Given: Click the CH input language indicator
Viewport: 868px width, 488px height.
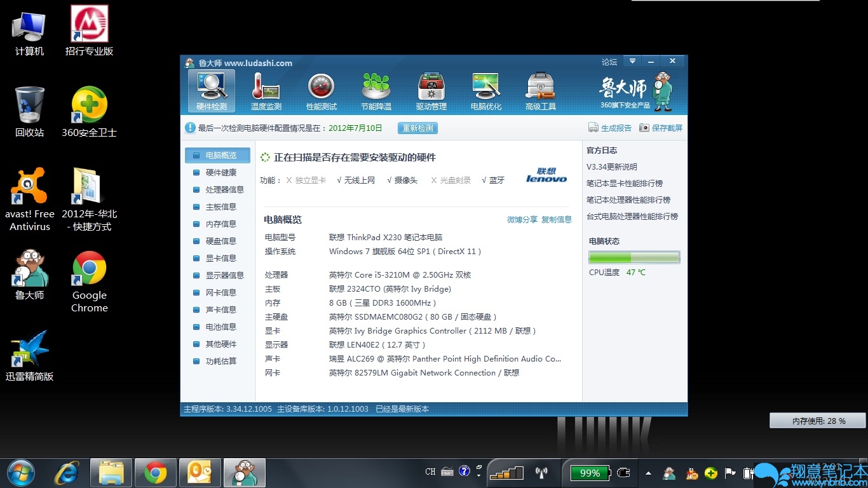Looking at the screenshot, I should pyautogui.click(x=430, y=472).
